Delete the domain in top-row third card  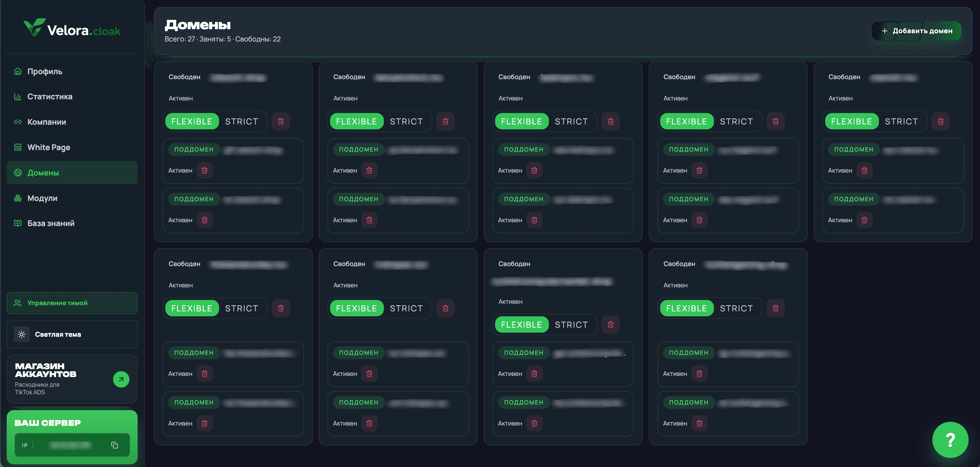[x=610, y=121]
